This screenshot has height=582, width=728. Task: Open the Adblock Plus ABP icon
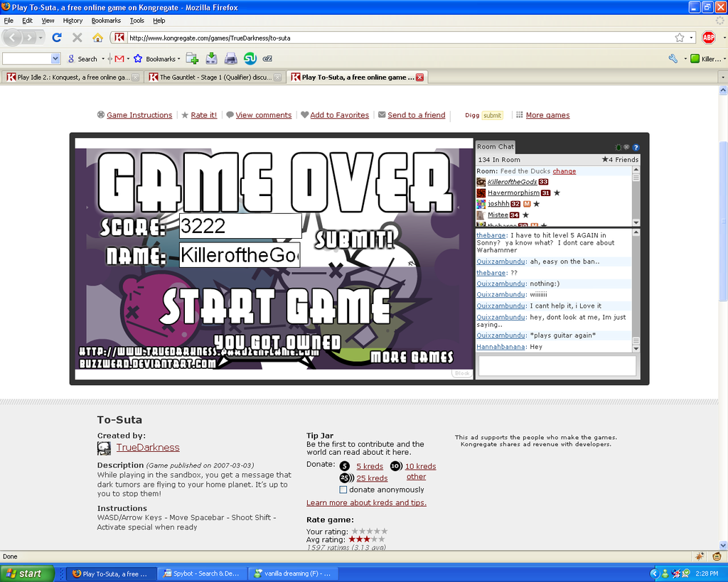[x=709, y=38]
